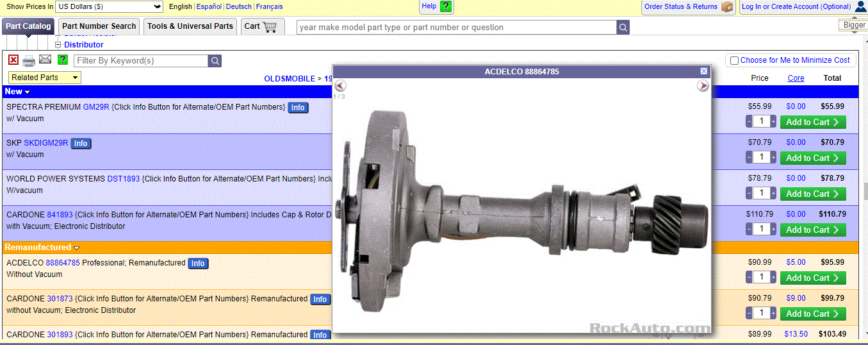Viewport: 868px width, 345px height.
Task: Click the Distributor category link
Action: tap(84, 45)
